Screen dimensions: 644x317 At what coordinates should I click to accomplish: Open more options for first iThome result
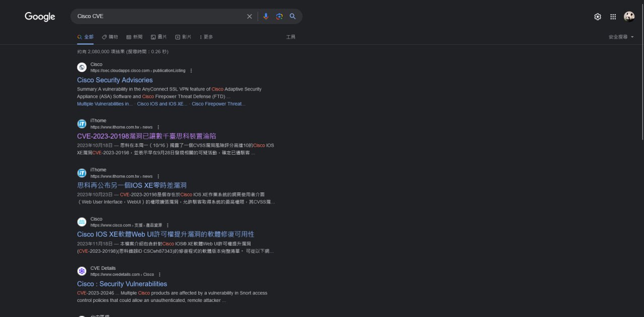tap(158, 127)
